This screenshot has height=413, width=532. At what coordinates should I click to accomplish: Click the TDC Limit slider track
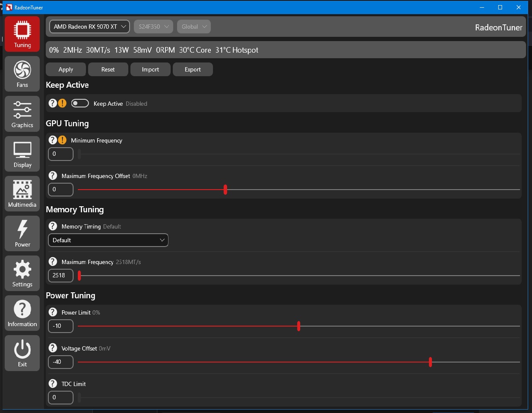coord(299,398)
